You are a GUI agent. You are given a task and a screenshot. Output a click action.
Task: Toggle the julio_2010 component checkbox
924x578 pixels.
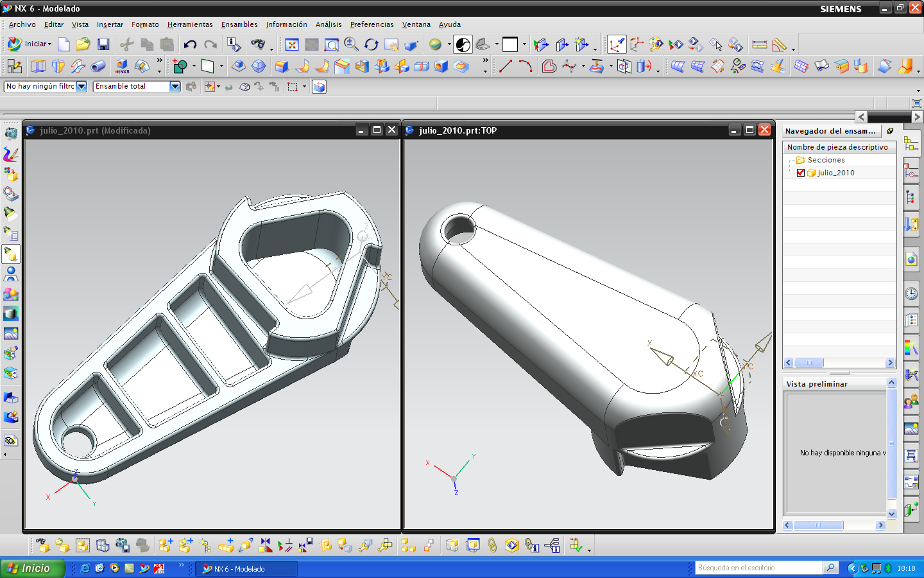point(801,173)
